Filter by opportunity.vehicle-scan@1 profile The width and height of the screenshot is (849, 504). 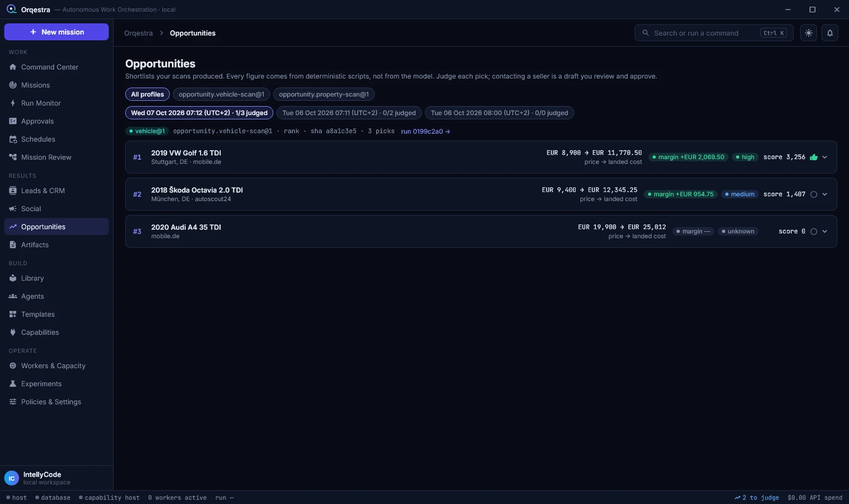tap(221, 94)
